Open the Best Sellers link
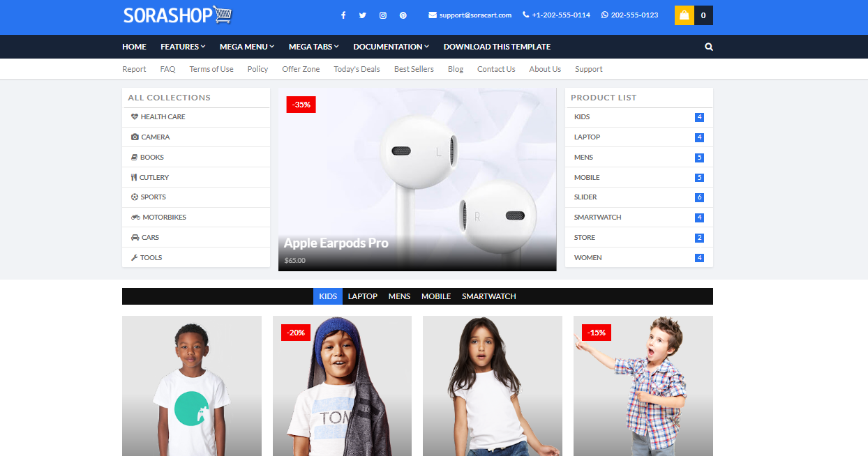The width and height of the screenshot is (868, 456). pos(414,69)
